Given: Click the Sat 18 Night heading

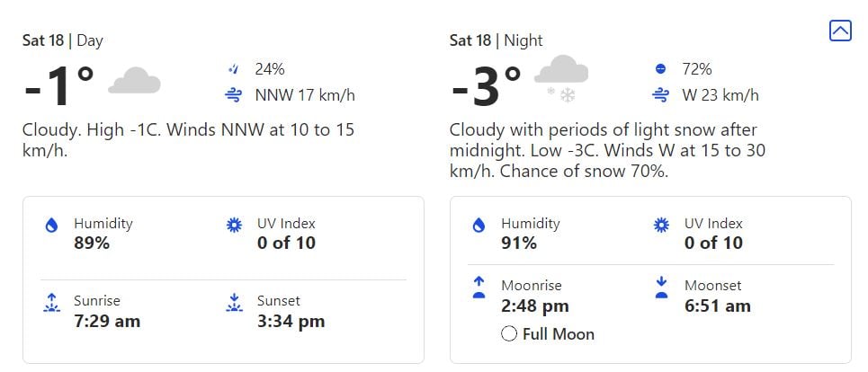Looking at the screenshot, I should click(x=496, y=40).
